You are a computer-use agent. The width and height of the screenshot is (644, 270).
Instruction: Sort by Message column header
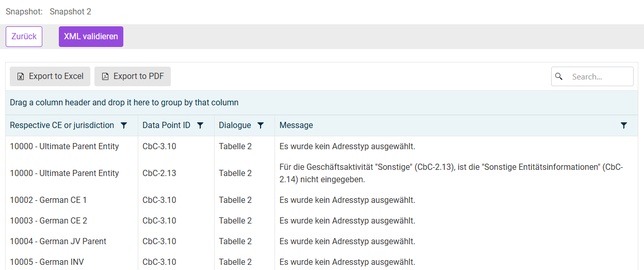click(296, 125)
